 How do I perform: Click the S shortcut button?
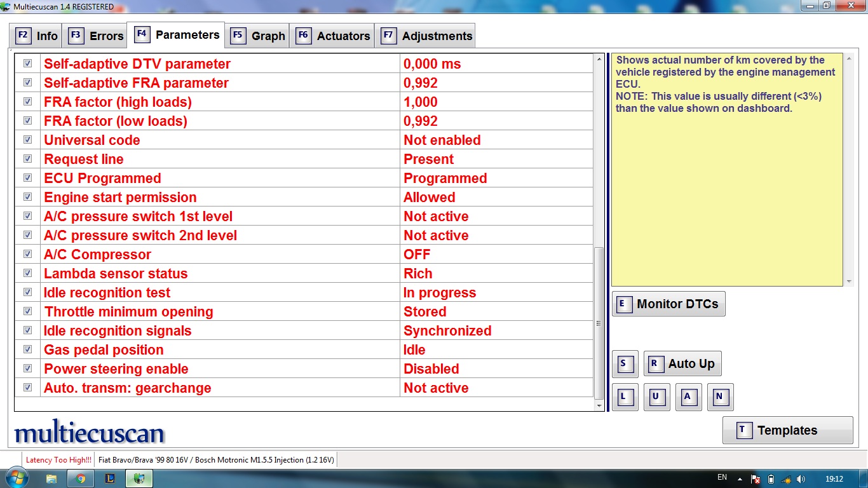(x=625, y=364)
